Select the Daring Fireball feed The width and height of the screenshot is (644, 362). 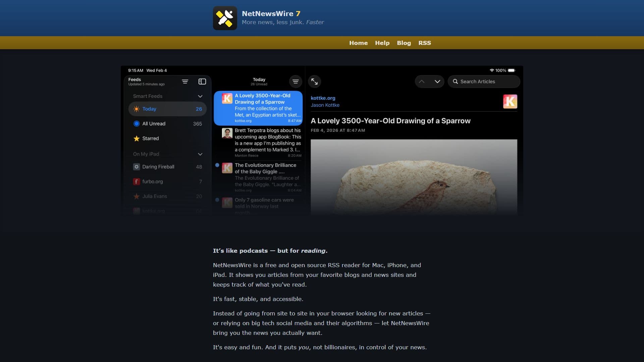(x=167, y=167)
